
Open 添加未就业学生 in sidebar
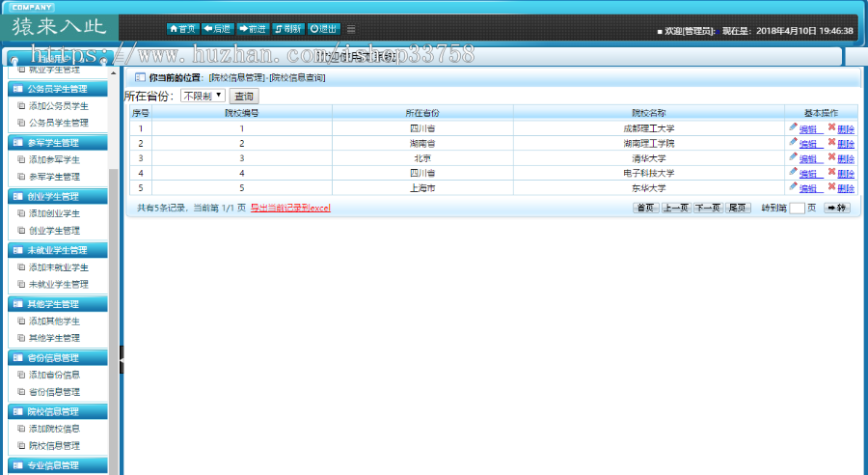[x=59, y=267]
